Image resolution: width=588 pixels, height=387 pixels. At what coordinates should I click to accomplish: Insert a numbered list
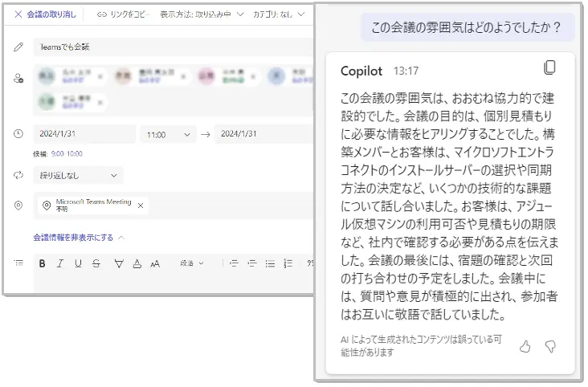click(x=288, y=263)
